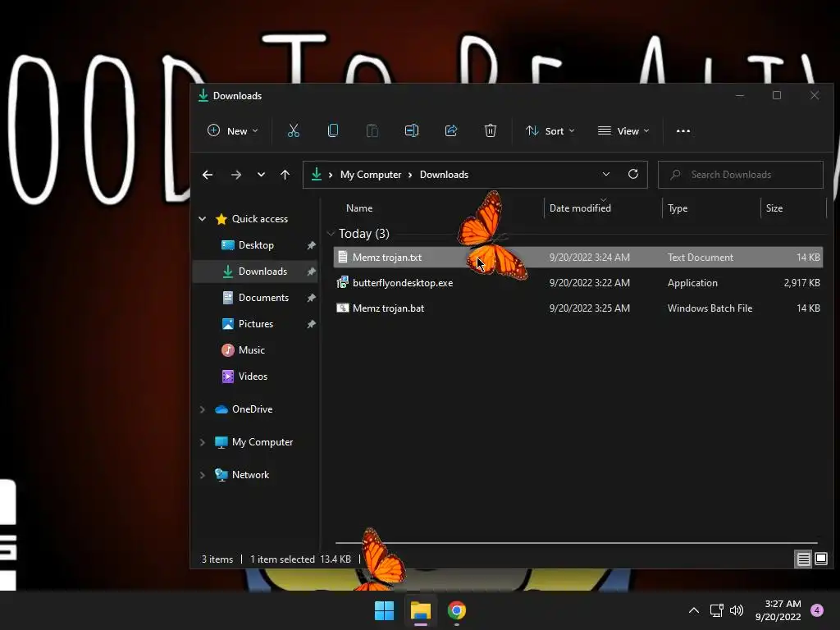The image size is (840, 630).
Task: Show hidden tray icons chevron
Action: [694, 610]
